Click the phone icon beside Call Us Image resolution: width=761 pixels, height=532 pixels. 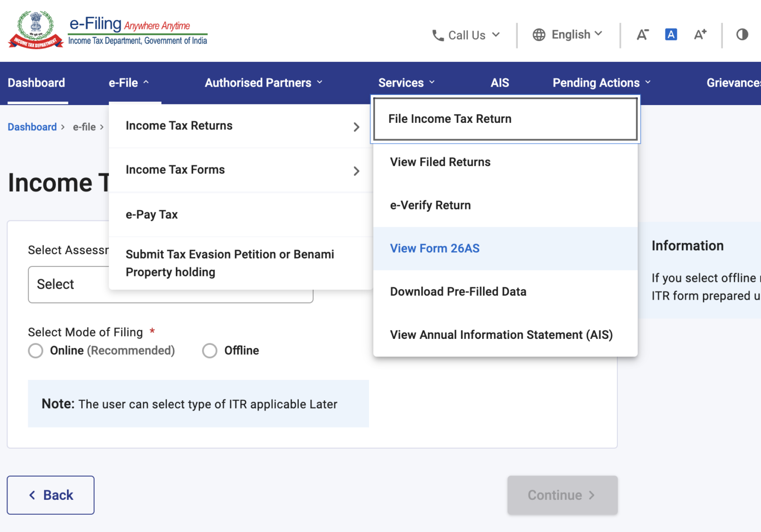(437, 35)
